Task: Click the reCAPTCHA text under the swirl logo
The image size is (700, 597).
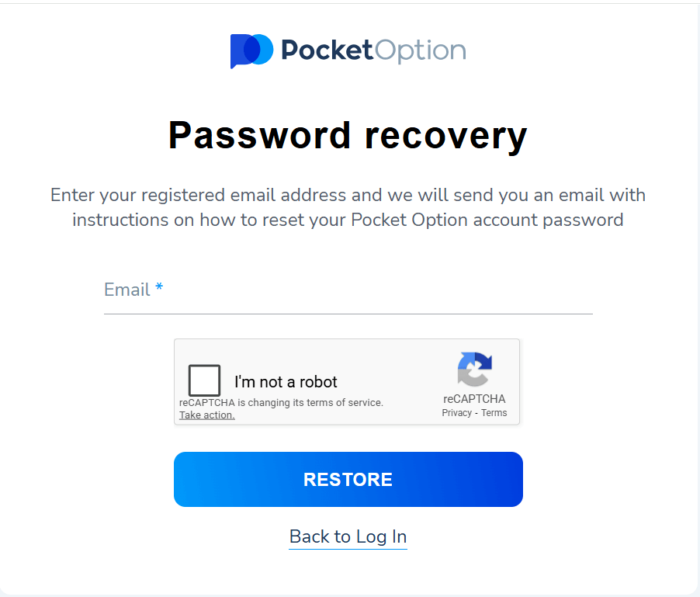Action: (474, 399)
